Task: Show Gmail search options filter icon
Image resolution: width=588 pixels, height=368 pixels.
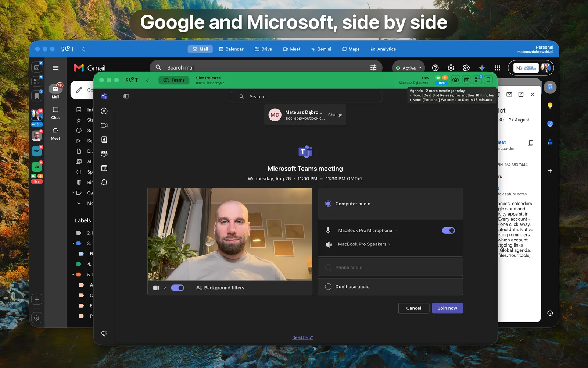Action: [x=373, y=67]
